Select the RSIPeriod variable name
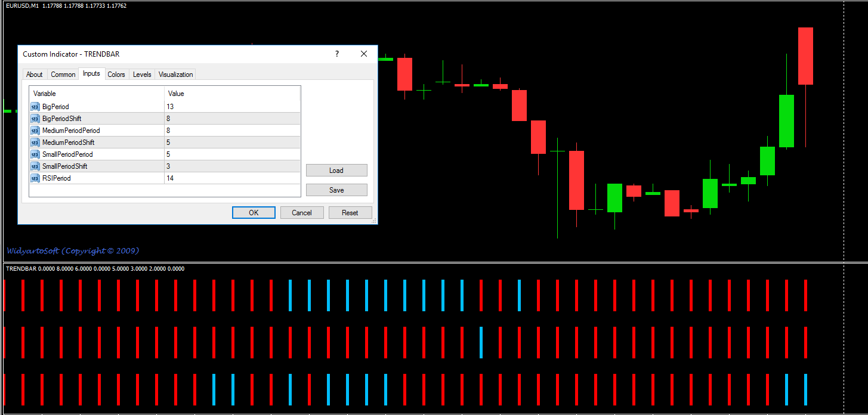Viewport: 868px width, 415px height. coord(57,178)
